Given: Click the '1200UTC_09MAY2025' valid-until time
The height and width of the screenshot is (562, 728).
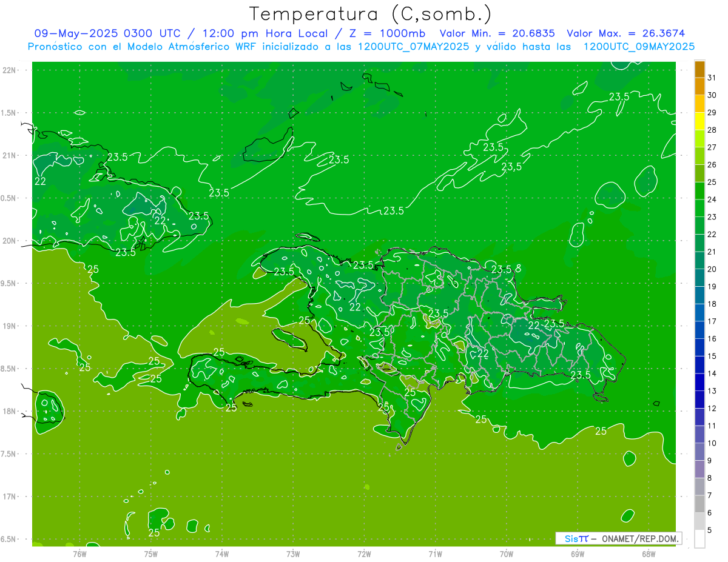Looking at the screenshot, I should 639,47.
